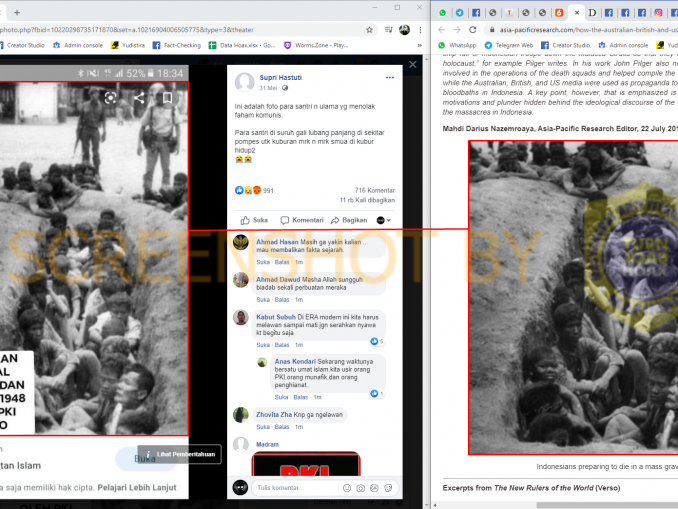This screenshot has width=678, height=509.
Task: Click the image search lens icon on photo
Action: tap(111, 98)
